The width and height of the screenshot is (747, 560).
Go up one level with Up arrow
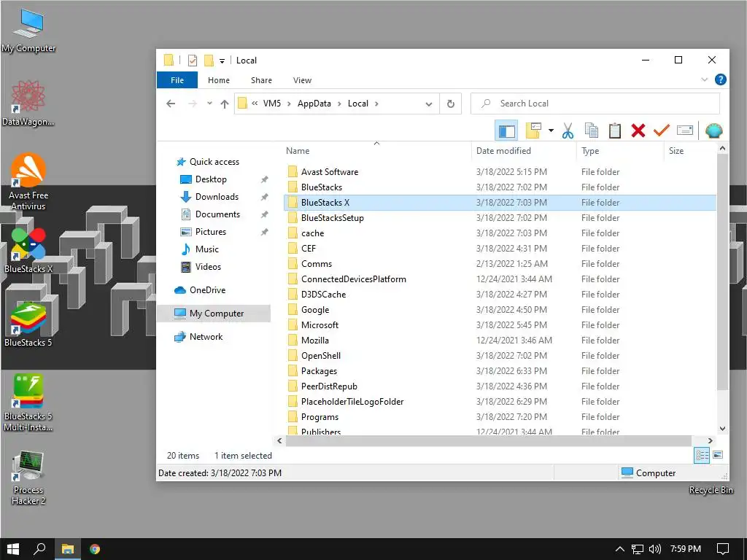click(225, 104)
